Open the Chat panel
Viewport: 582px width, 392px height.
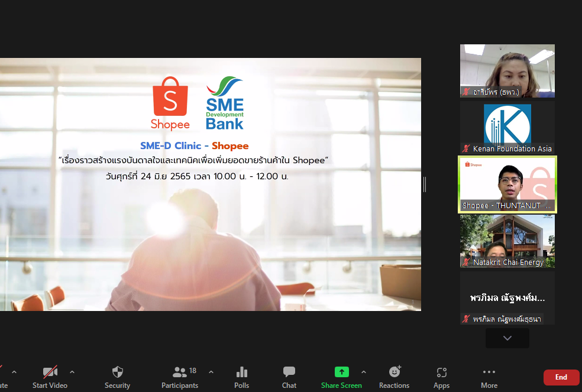point(289,377)
